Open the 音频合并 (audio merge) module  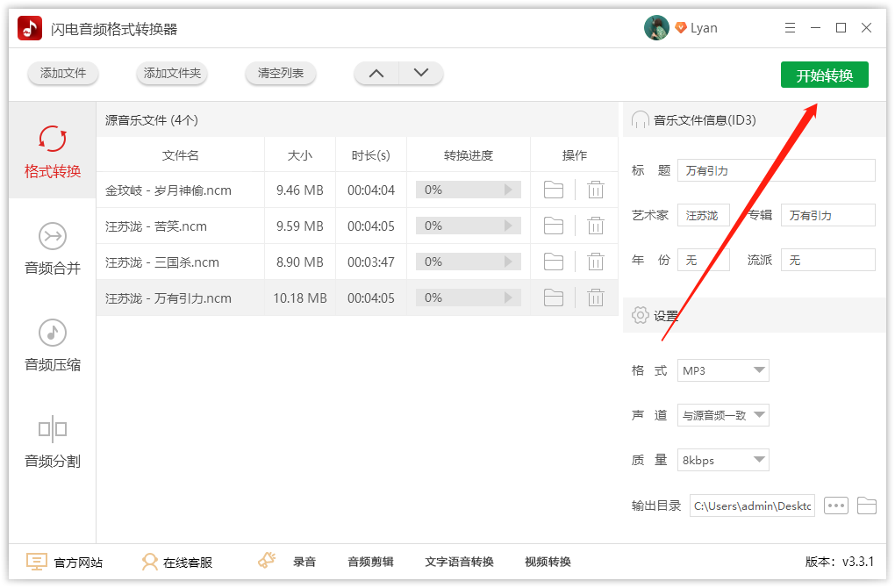pyautogui.click(x=52, y=249)
